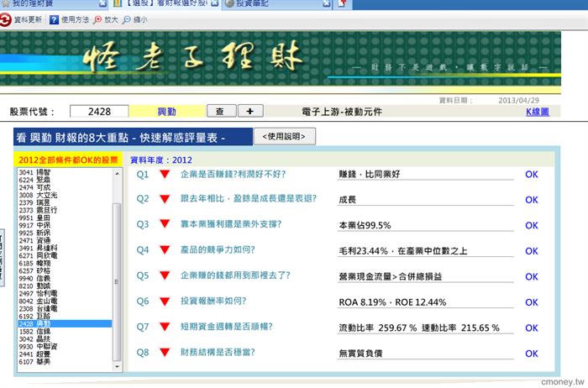The width and height of the screenshot is (588, 388).
Task: Select 8210 勤誠 in the stock list
Action: [x=66, y=286]
